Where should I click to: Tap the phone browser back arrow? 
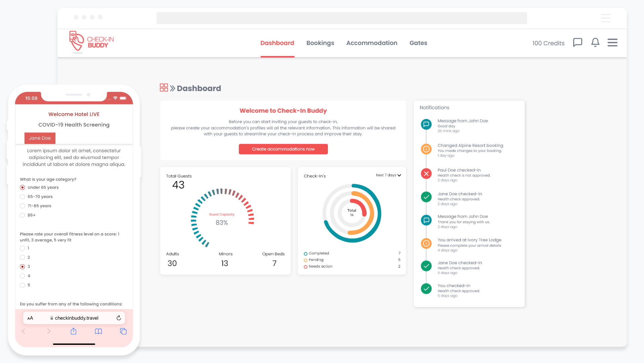tap(24, 331)
